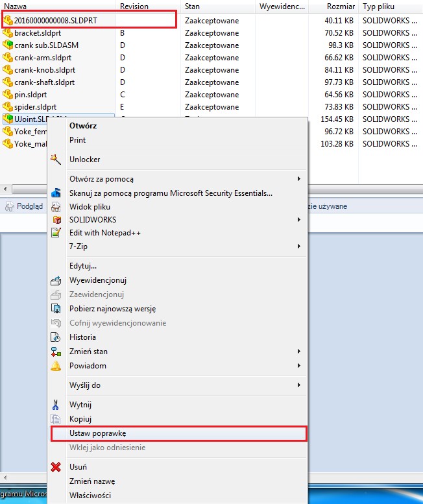
Task: Expand the Wyślij do submenu
Action: 298,385
